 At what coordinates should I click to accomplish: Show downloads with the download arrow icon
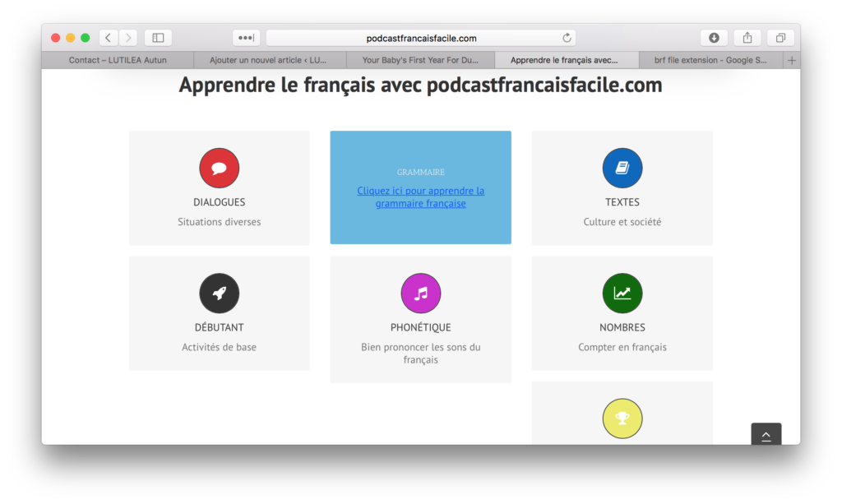[x=714, y=38]
